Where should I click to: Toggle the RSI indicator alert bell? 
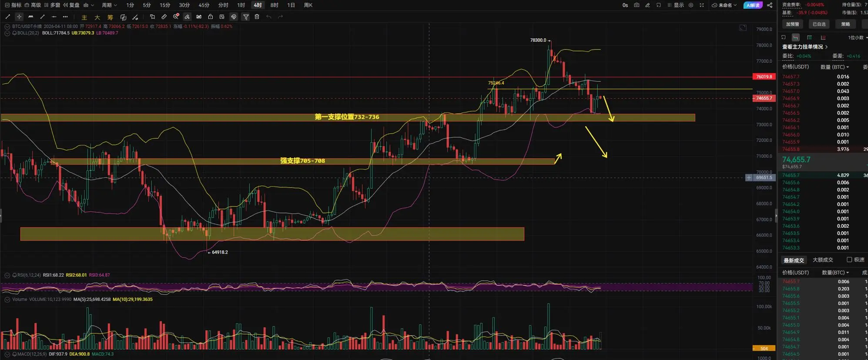[14, 275]
